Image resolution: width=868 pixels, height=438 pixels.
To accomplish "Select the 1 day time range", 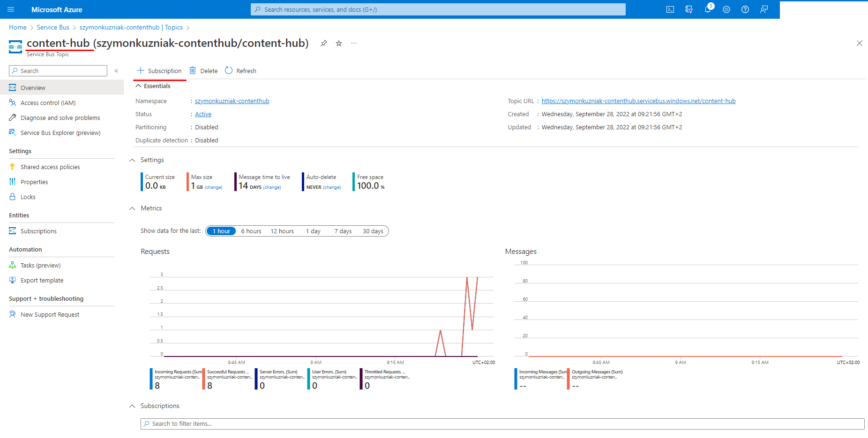I will pos(313,231).
